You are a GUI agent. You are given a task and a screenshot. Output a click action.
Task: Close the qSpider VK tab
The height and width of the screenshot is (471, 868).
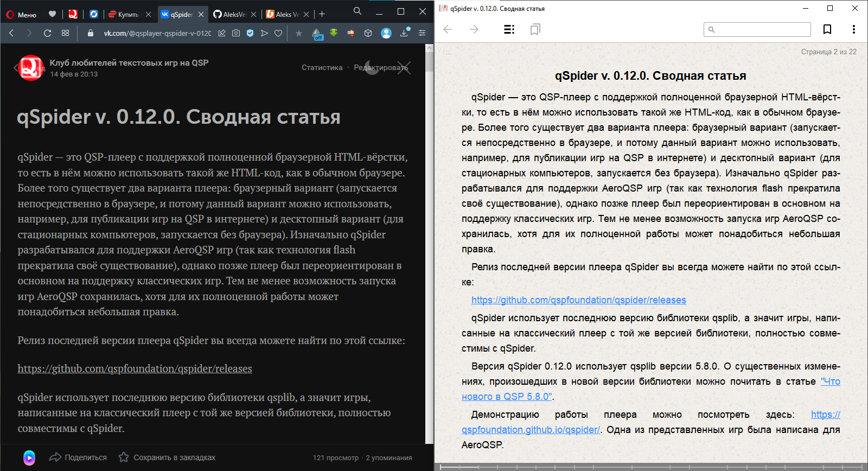201,15
